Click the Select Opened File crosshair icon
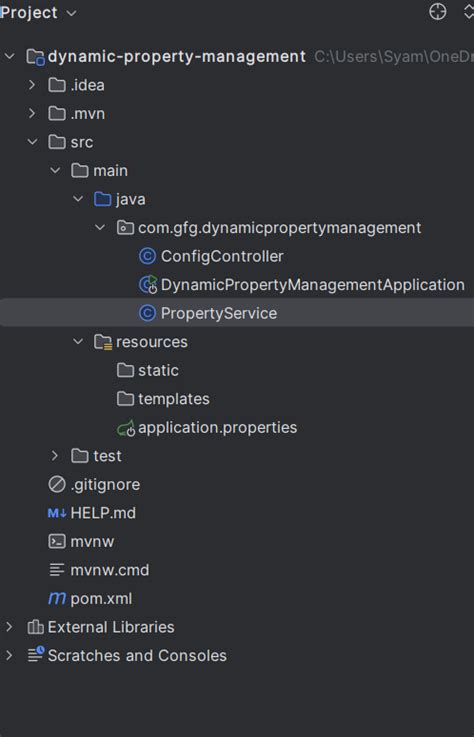474x737 pixels. (438, 12)
